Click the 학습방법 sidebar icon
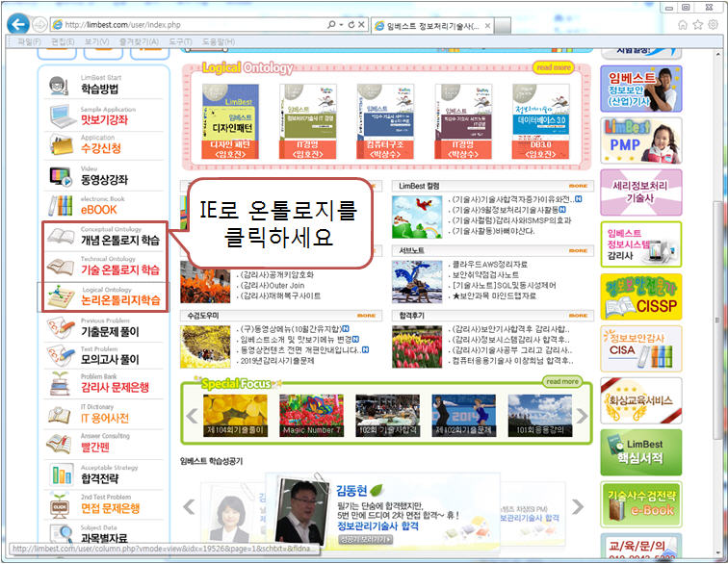Viewport: 728px width, 564px height. point(59,86)
